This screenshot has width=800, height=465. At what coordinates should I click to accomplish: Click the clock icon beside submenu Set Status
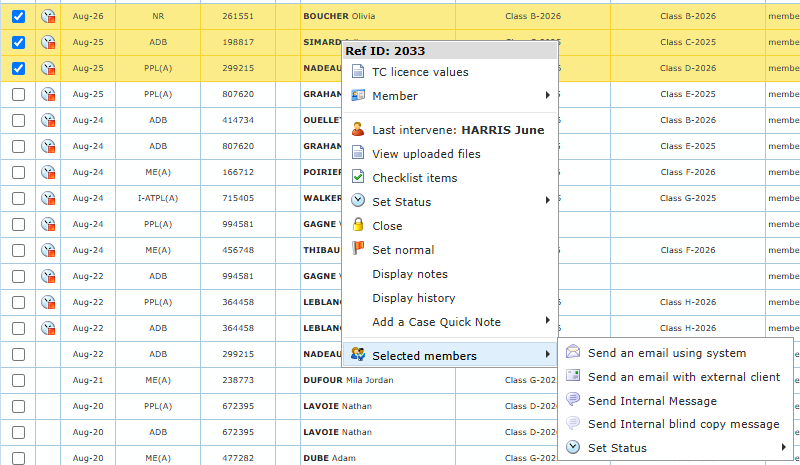573,447
